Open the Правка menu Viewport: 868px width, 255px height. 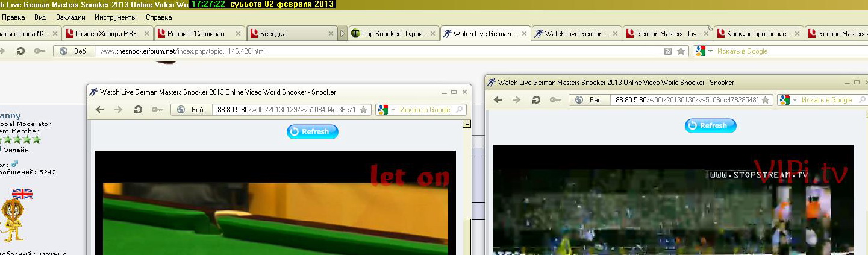(x=13, y=17)
